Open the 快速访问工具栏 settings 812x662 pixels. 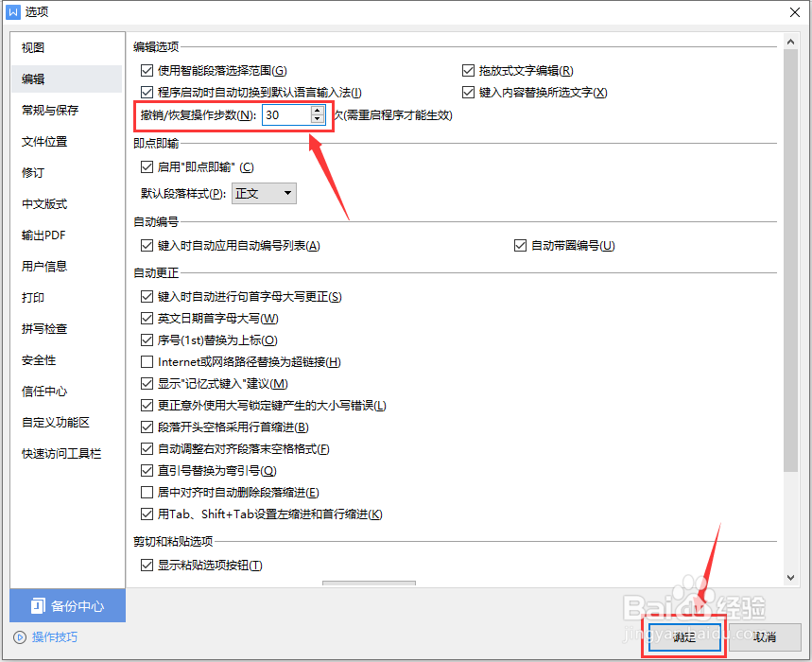point(66,454)
